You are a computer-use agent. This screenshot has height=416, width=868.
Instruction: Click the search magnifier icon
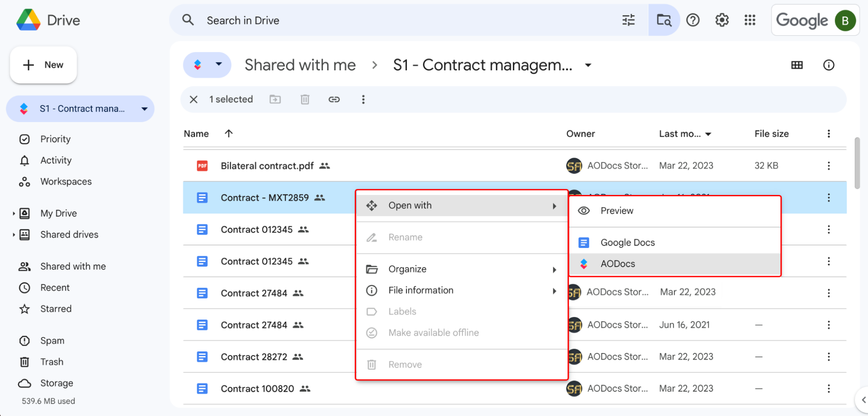188,20
